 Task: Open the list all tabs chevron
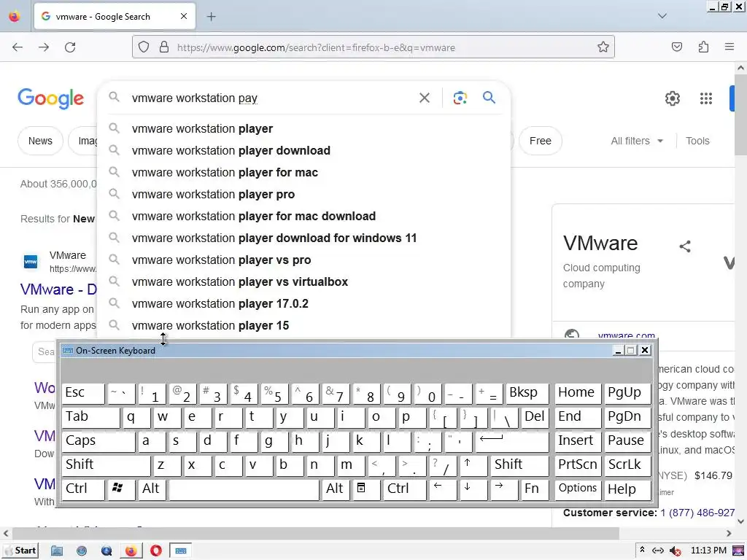662,16
